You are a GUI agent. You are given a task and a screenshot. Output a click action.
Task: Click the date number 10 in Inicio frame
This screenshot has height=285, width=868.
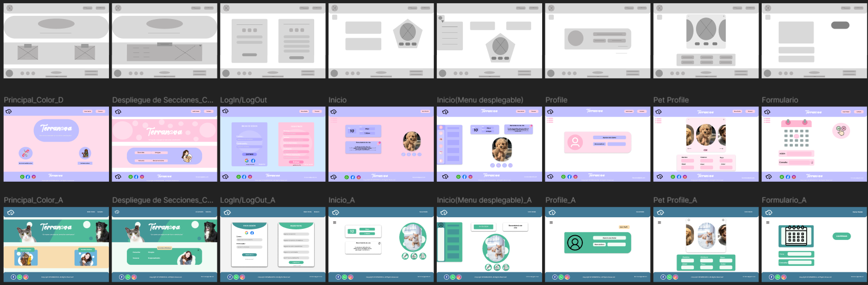click(x=352, y=131)
